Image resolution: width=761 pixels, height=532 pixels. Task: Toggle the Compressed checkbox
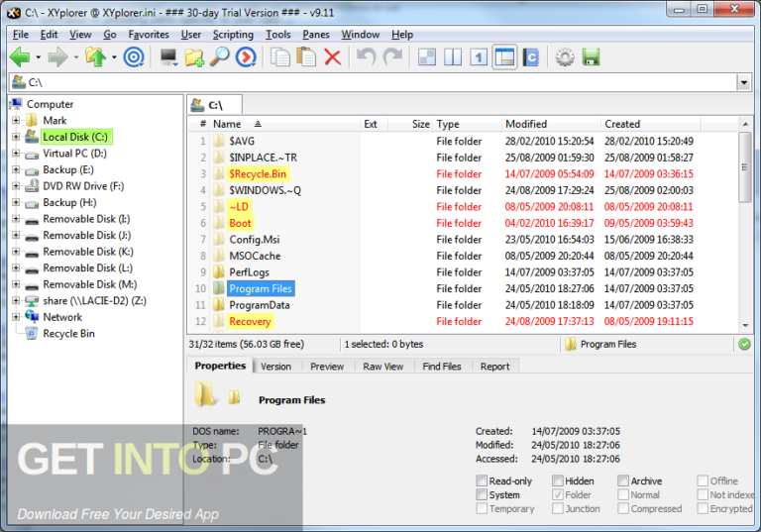(623, 508)
